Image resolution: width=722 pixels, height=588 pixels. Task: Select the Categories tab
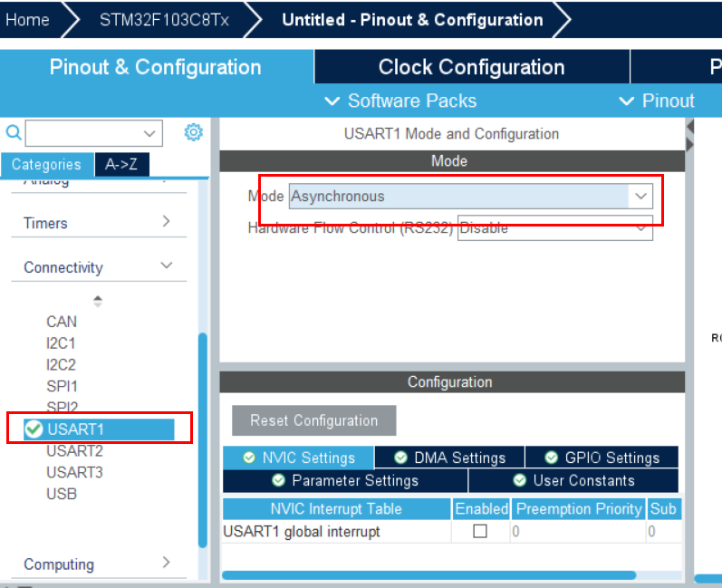[x=47, y=164]
